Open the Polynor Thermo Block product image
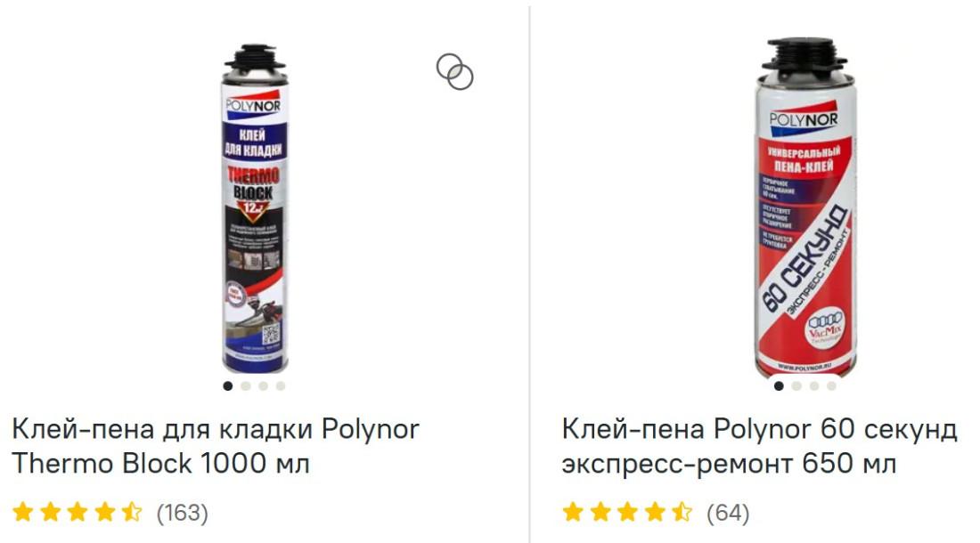The width and height of the screenshot is (980, 543). [x=255, y=208]
